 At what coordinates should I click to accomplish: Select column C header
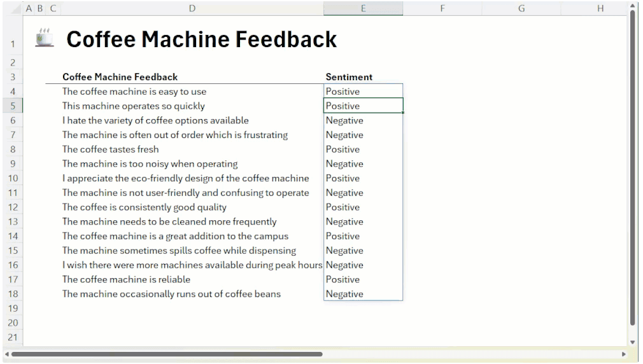click(x=53, y=8)
